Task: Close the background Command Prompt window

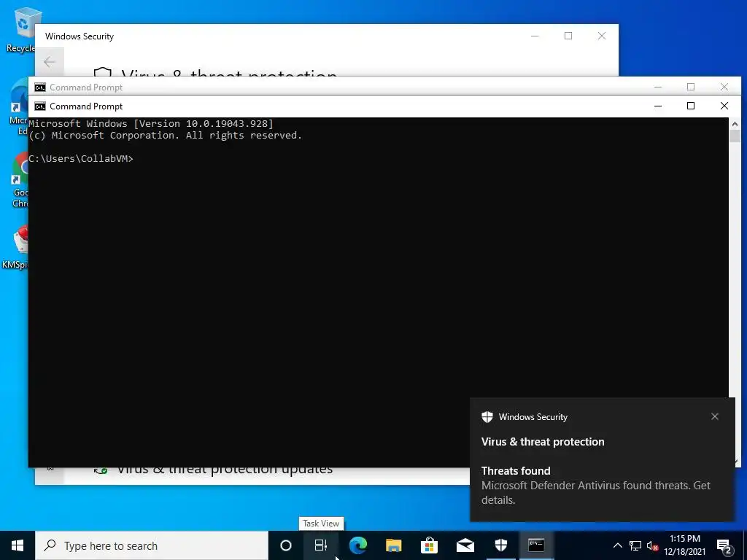Action: point(724,87)
